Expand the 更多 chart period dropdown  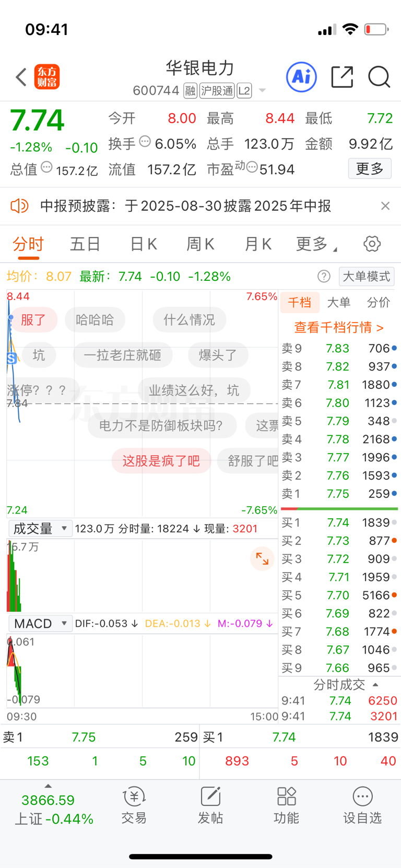(x=316, y=244)
